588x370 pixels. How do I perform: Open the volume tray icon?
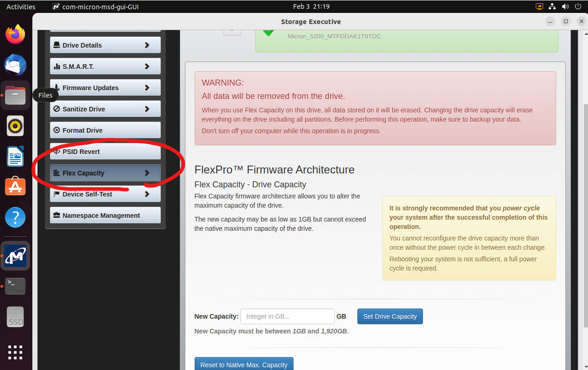(x=565, y=6)
